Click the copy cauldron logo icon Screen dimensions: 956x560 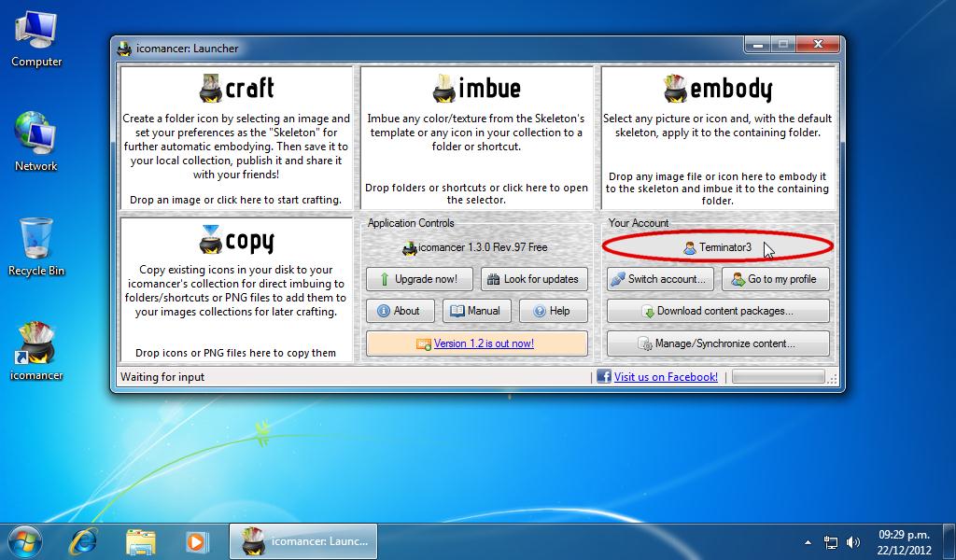tap(210, 240)
